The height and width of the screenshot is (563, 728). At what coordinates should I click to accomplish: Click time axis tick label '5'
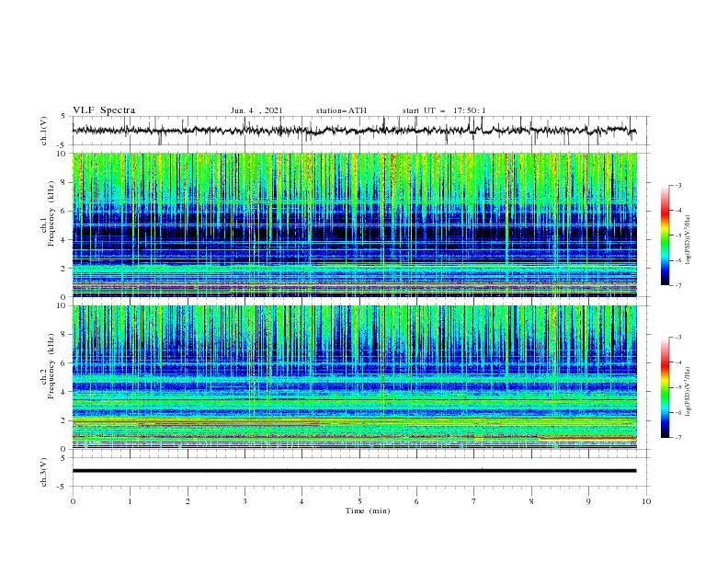click(x=359, y=501)
